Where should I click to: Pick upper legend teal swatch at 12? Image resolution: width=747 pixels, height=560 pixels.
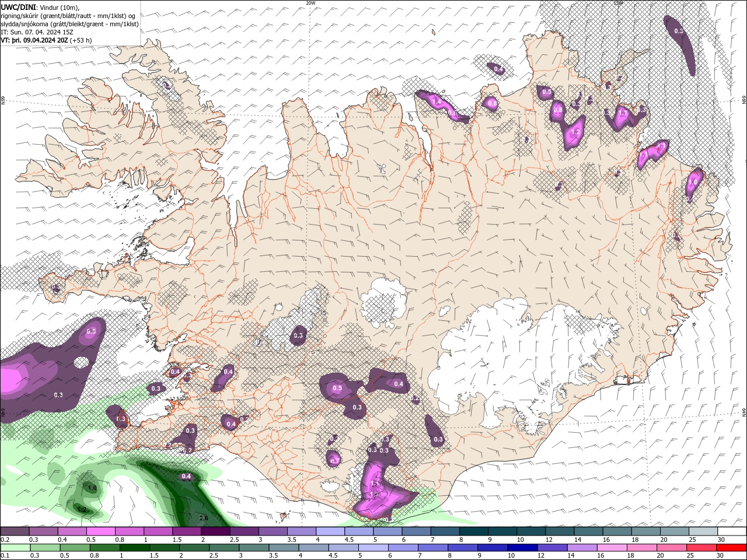[560, 531]
